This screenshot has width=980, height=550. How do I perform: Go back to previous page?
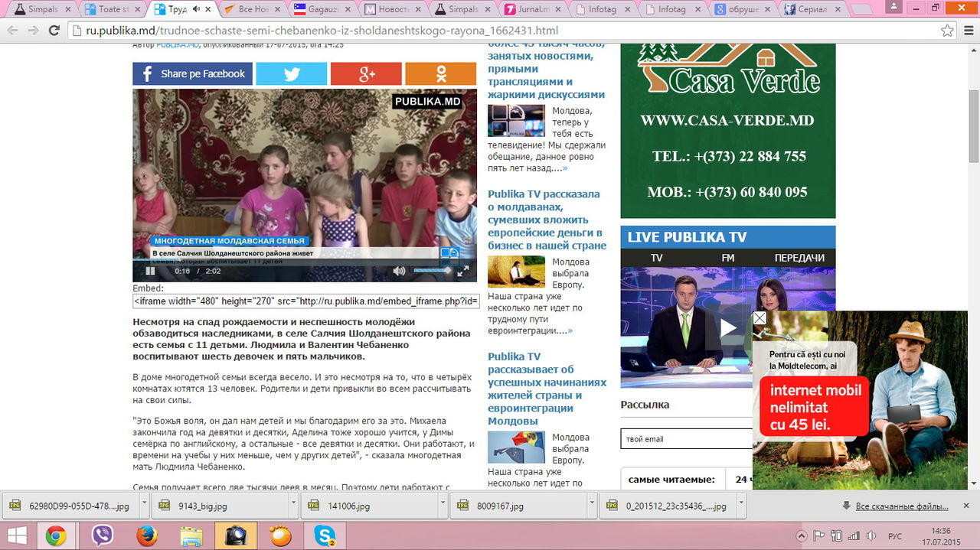(12, 31)
